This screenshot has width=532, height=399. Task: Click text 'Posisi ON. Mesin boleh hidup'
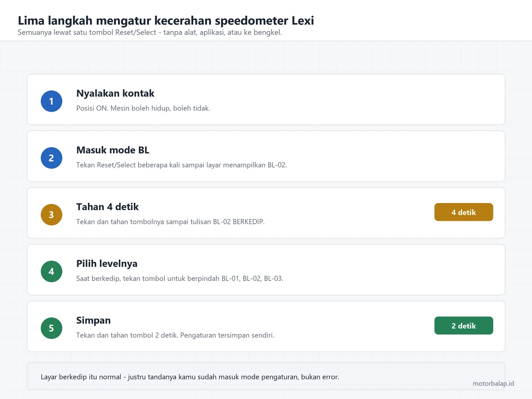124,108
